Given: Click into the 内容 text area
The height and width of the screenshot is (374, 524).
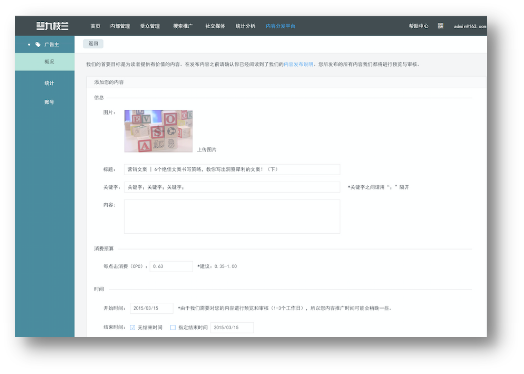Looking at the screenshot, I should (x=232, y=216).
